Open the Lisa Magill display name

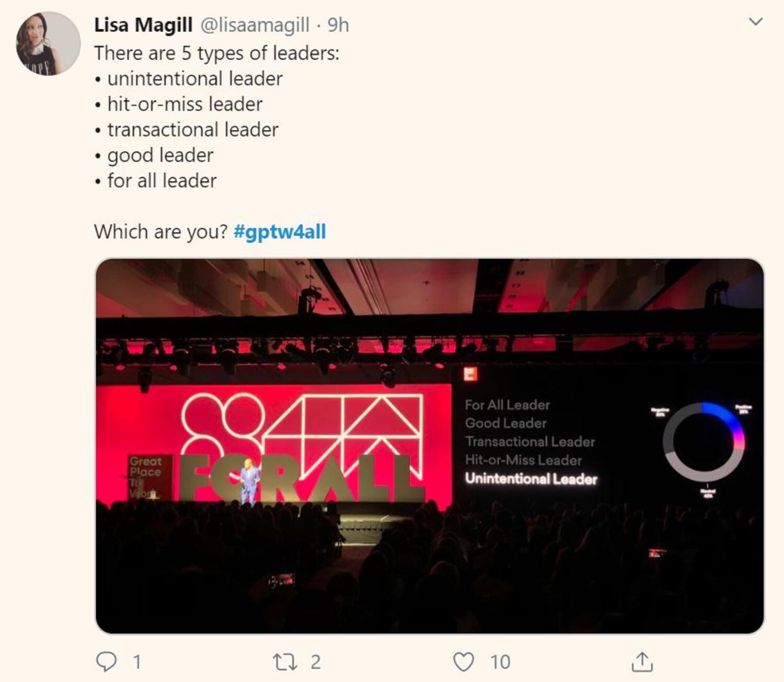(143, 25)
